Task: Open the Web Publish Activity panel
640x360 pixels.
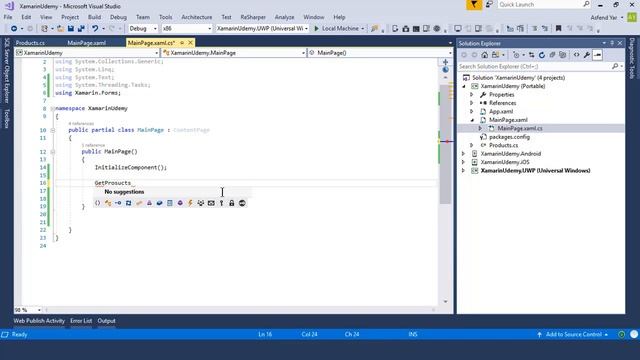Action: coord(39,321)
